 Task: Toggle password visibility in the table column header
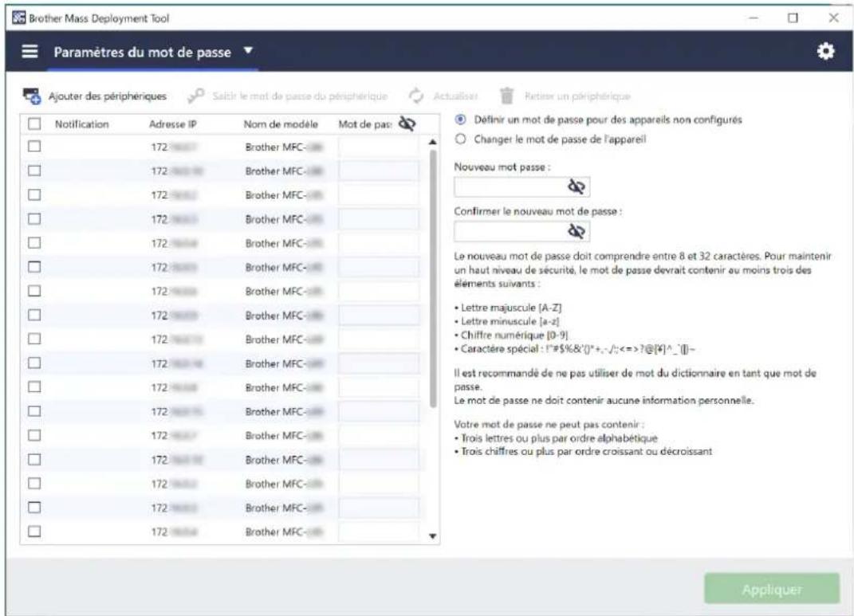(407, 124)
